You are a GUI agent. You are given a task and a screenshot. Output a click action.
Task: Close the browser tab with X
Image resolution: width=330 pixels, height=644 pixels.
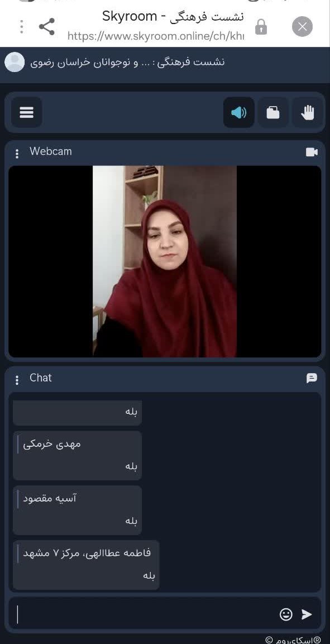pyautogui.click(x=303, y=27)
